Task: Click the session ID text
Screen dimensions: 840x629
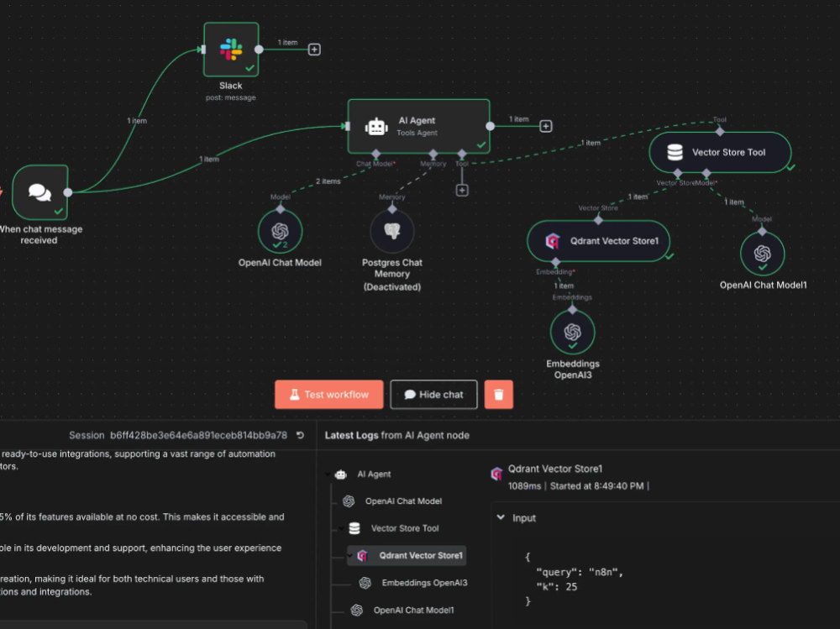Action: (x=199, y=436)
